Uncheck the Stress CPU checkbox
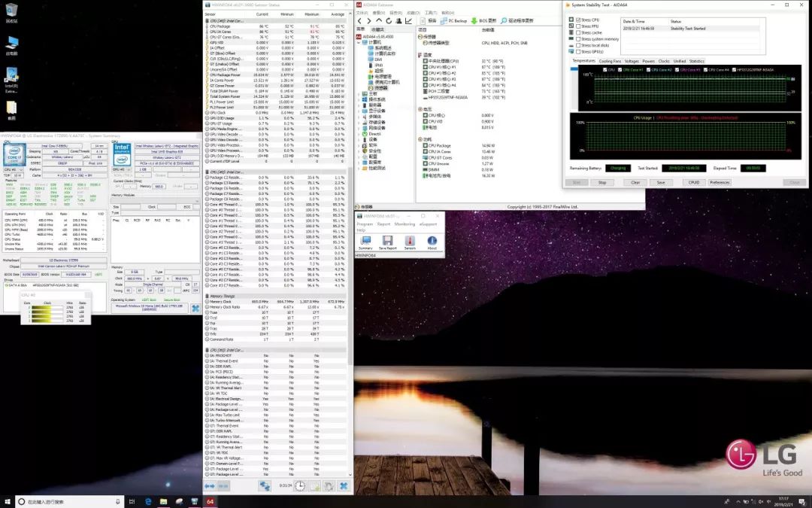 click(577, 20)
